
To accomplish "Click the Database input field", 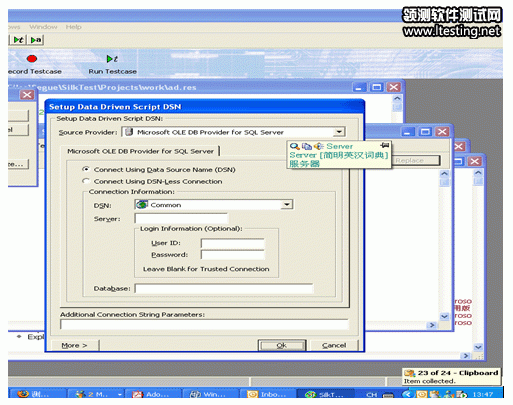I will click(224, 288).
